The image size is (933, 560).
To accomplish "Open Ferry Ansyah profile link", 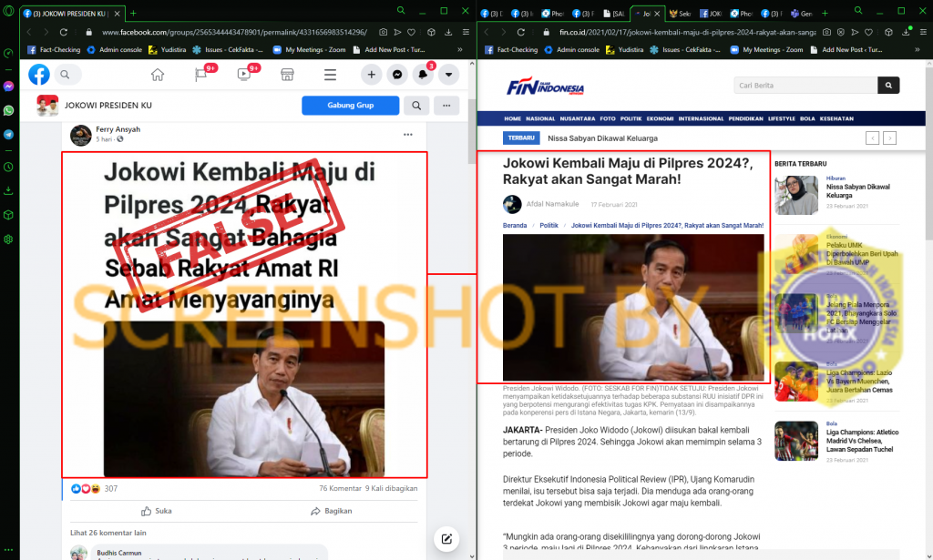I will point(118,129).
